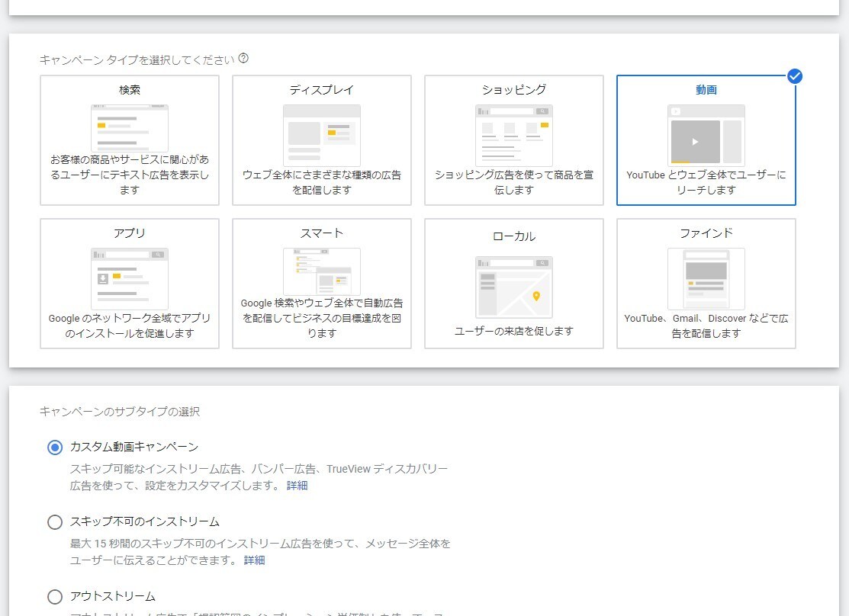849x616 pixels.
Task: Click the スキップ不可のインストリーム label text
Action: pos(145,521)
